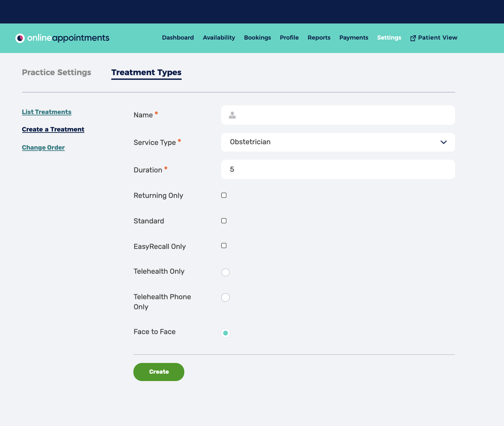504x426 pixels.
Task: Open the List Treatments link
Action: point(47,112)
